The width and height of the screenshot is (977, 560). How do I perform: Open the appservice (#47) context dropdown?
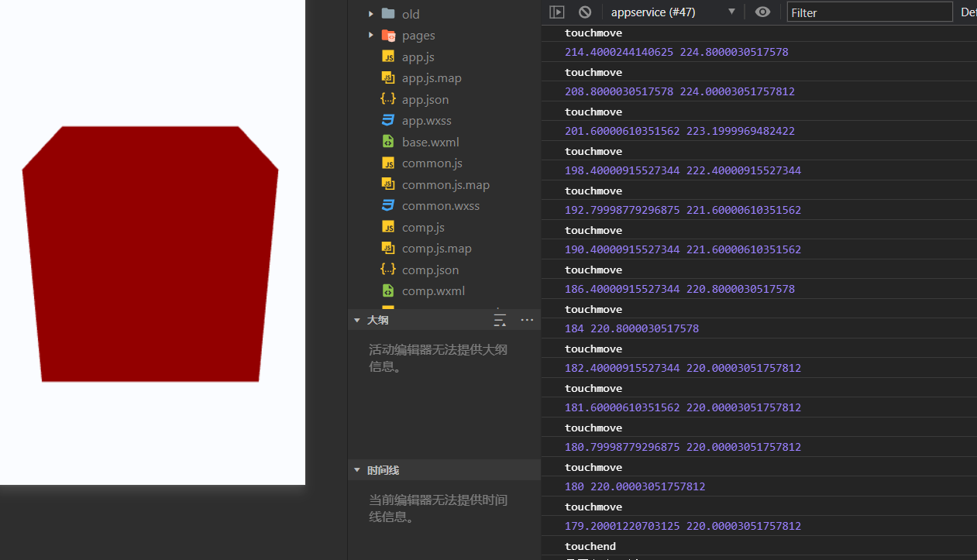tap(673, 12)
